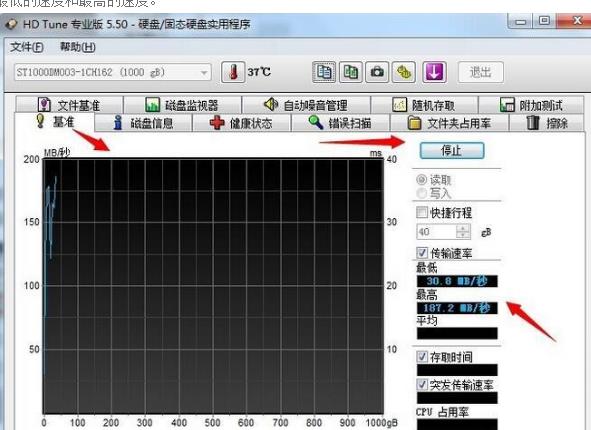The height and width of the screenshot is (430, 591).
Task: Click the copy text to clipboard icon
Action: [x=324, y=72]
